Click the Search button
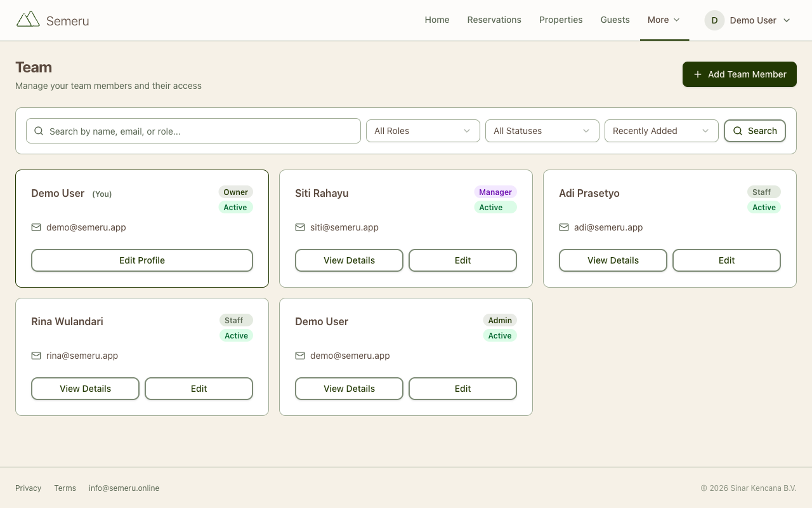The height and width of the screenshot is (508, 812). (755, 131)
